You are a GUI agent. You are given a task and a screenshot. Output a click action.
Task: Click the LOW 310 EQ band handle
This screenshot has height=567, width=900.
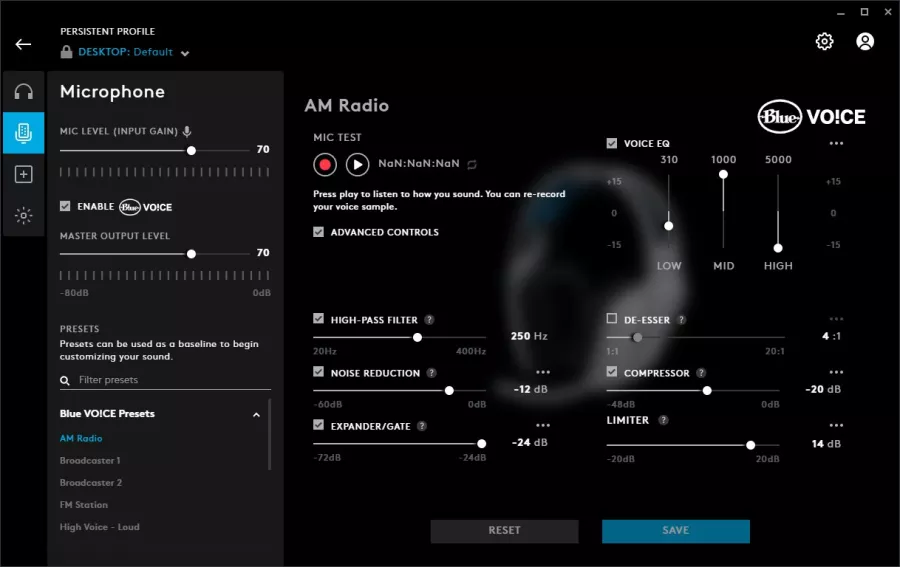(669, 226)
